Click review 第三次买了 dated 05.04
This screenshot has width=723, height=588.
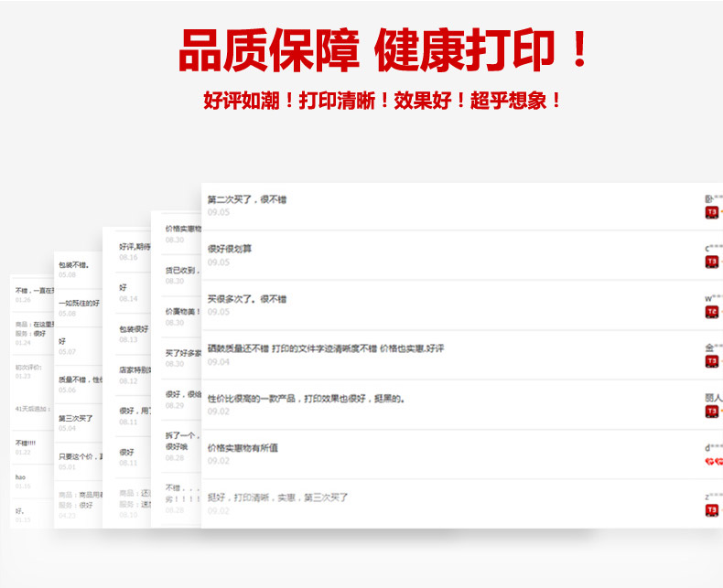pos(76,419)
